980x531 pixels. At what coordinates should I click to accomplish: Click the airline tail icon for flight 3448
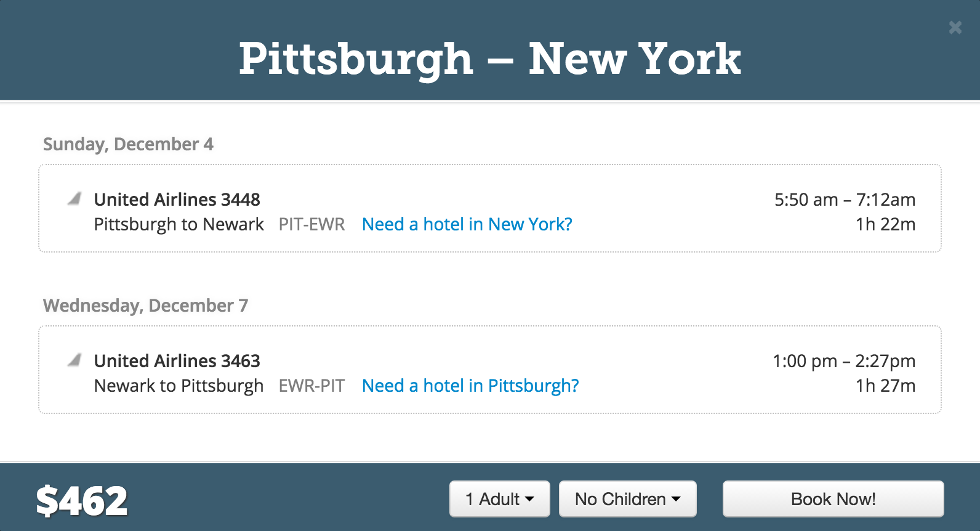pos(74,198)
